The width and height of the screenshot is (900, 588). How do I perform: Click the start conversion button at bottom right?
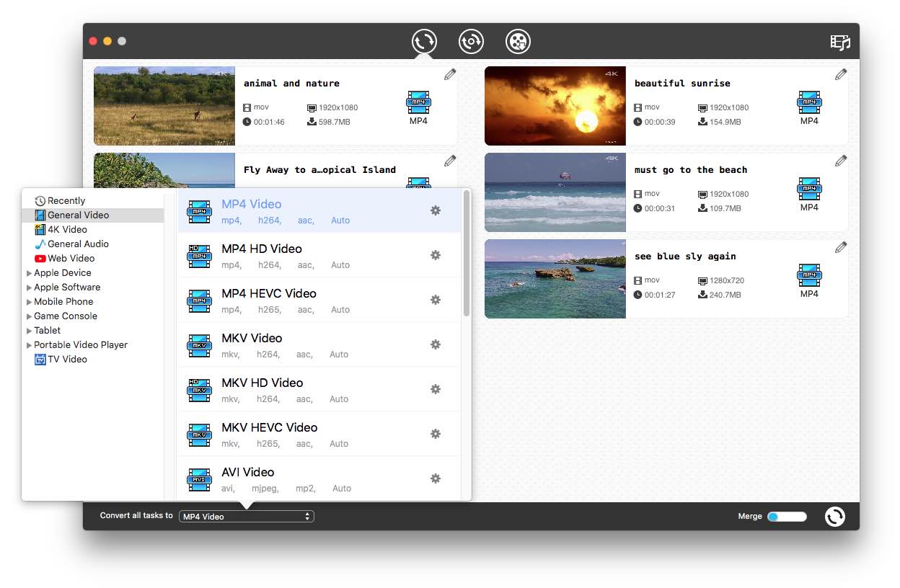point(834,516)
